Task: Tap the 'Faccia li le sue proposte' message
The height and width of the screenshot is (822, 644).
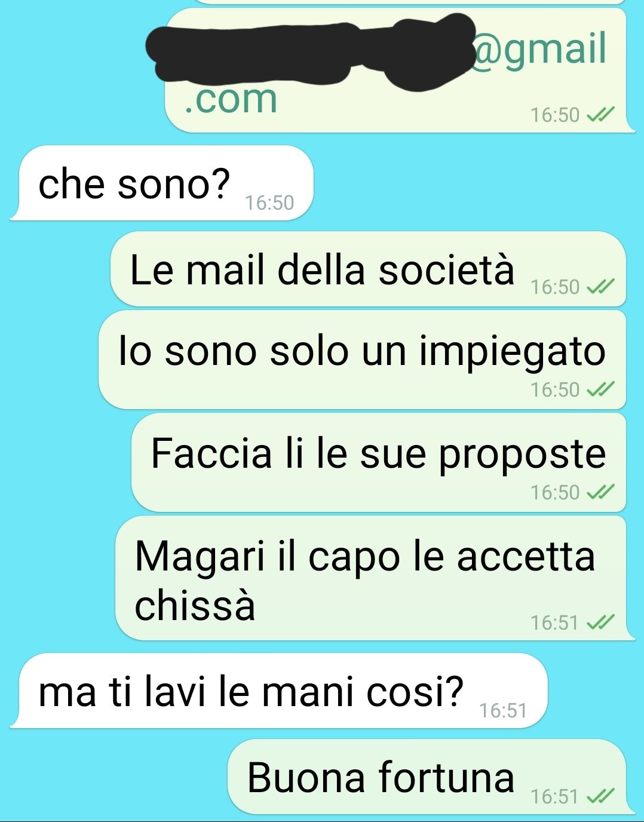Action: pos(379,462)
